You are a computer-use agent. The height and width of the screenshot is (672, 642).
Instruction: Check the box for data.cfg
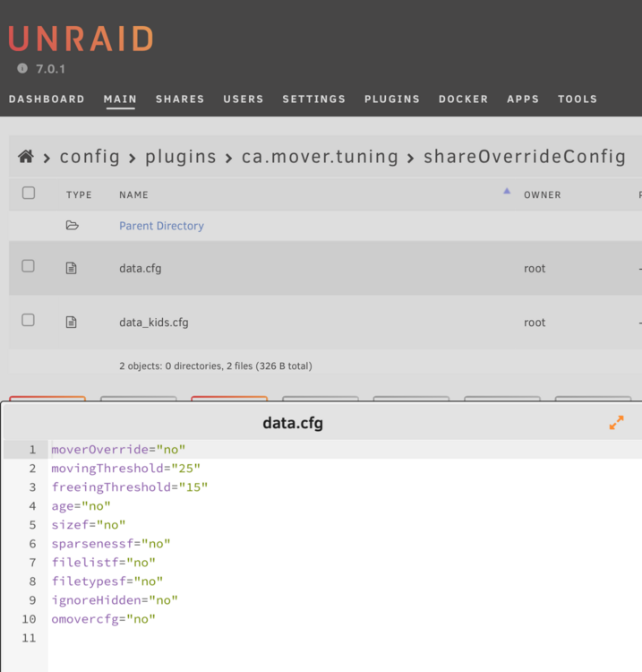click(x=29, y=266)
